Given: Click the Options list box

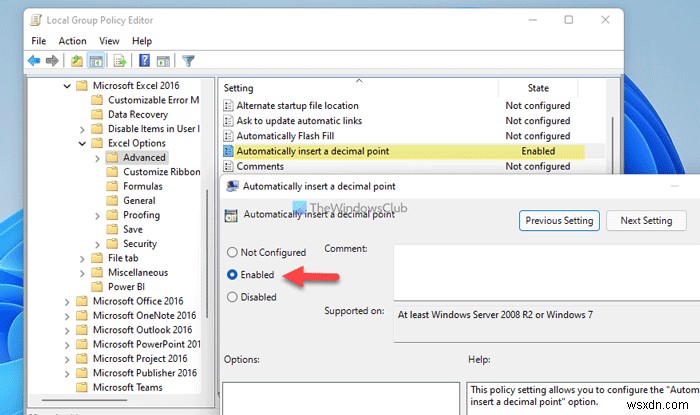Looking at the screenshot, I should (x=341, y=398).
